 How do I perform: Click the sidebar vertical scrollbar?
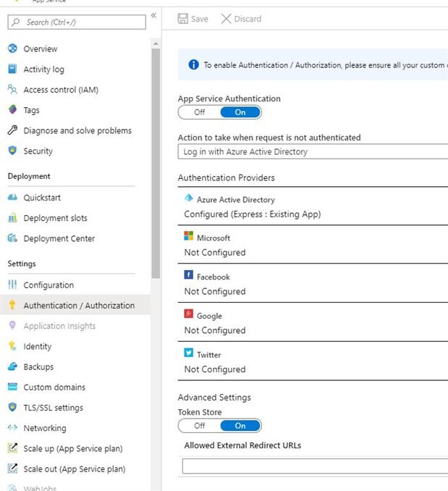(156, 159)
